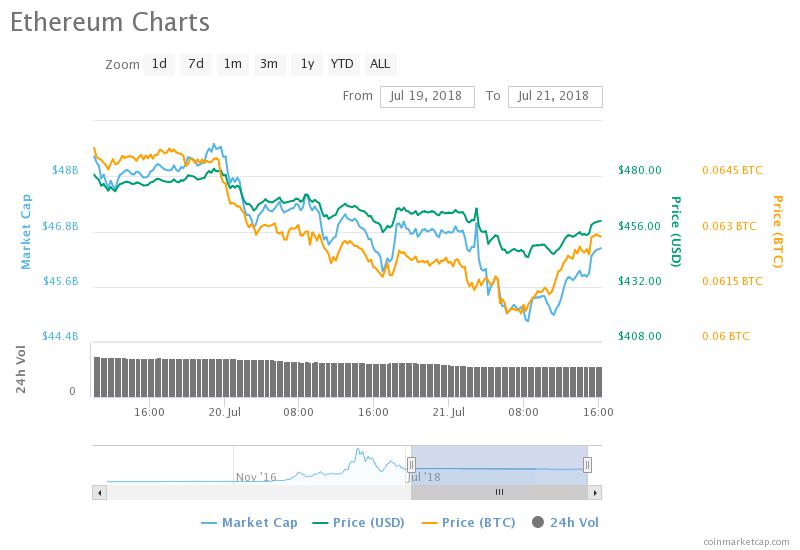Click the $48B market cap axis label
This screenshot has height=550, width=800.
65,170
